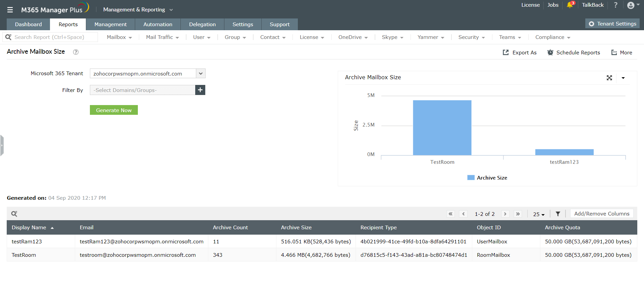The width and height of the screenshot is (644, 288).
Task: Click the help question mark icon
Action: tap(615, 5)
